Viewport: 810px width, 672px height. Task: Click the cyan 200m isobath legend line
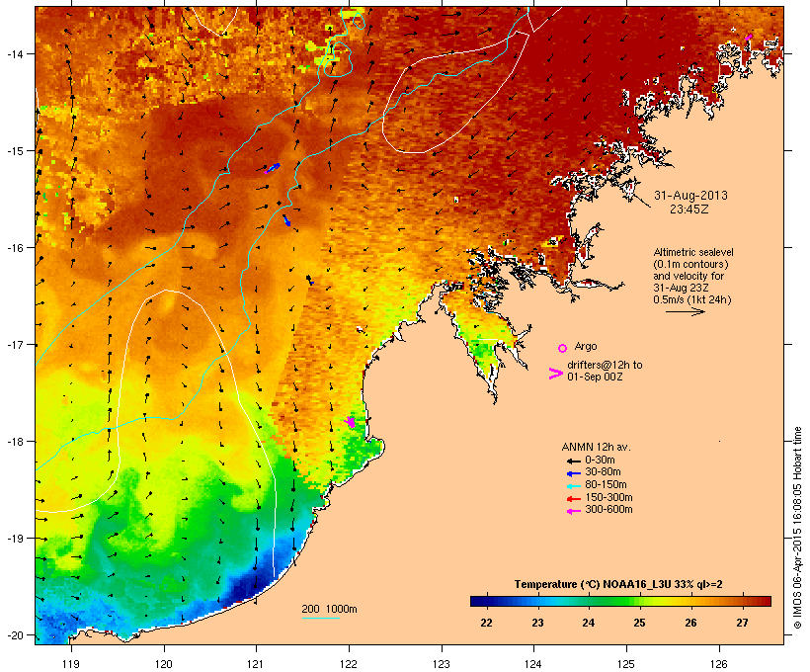pos(320,618)
